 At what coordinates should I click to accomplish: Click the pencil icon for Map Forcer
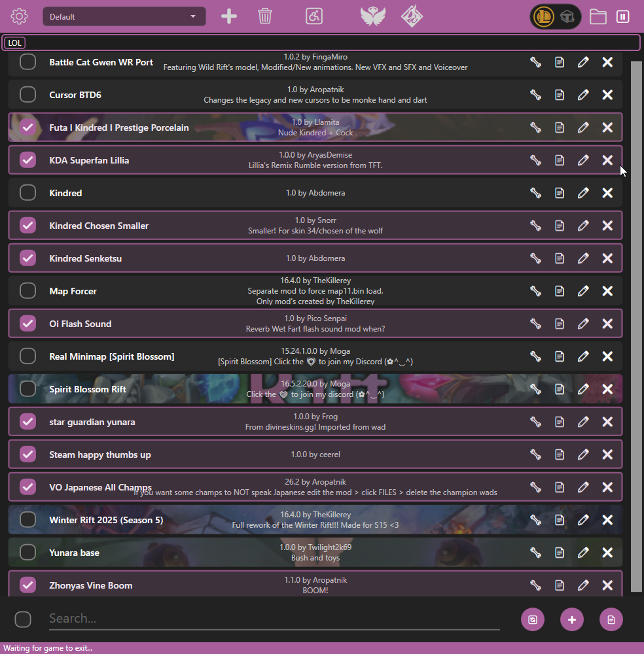coord(583,291)
